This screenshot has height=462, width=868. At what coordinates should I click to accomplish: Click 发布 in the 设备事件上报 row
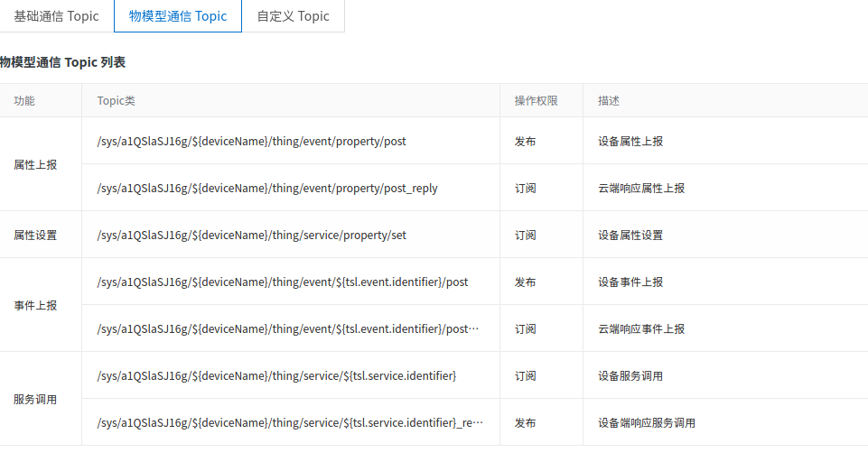(x=525, y=282)
